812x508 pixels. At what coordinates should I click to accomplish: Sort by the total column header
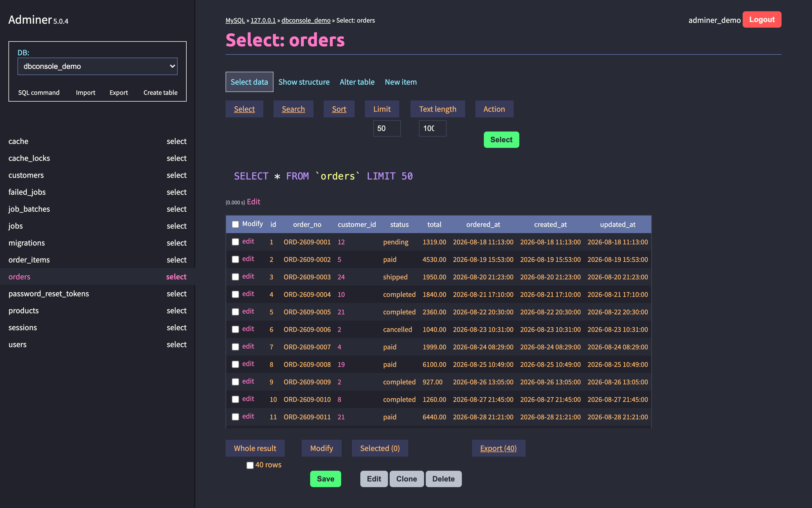point(434,224)
